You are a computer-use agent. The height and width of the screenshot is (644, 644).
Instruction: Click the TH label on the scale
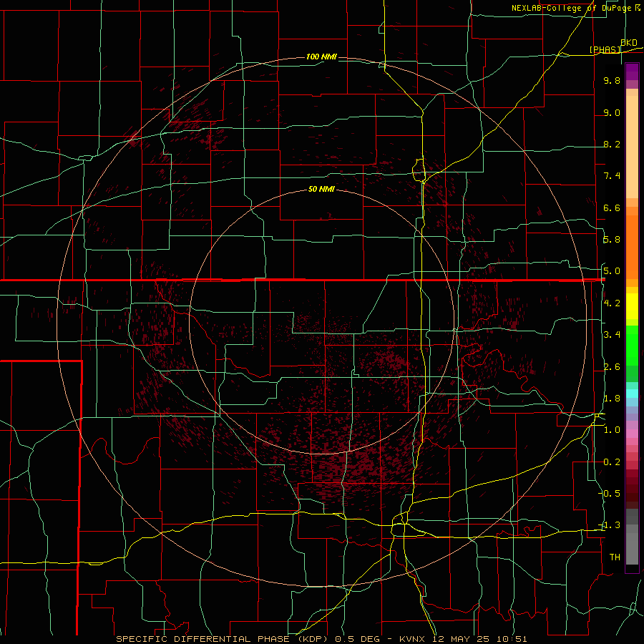pos(615,557)
